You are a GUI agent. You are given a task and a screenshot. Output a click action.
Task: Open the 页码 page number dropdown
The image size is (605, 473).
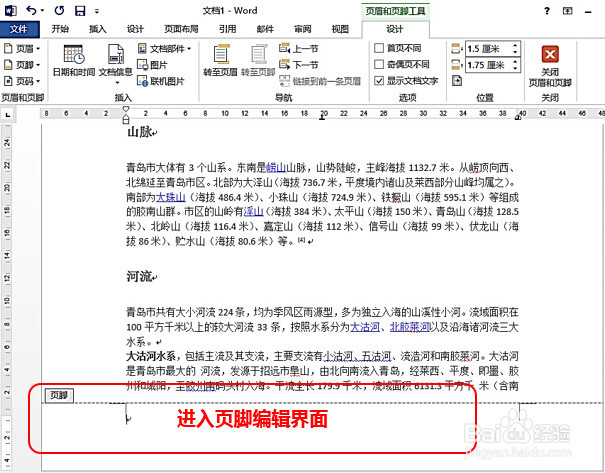point(22,81)
